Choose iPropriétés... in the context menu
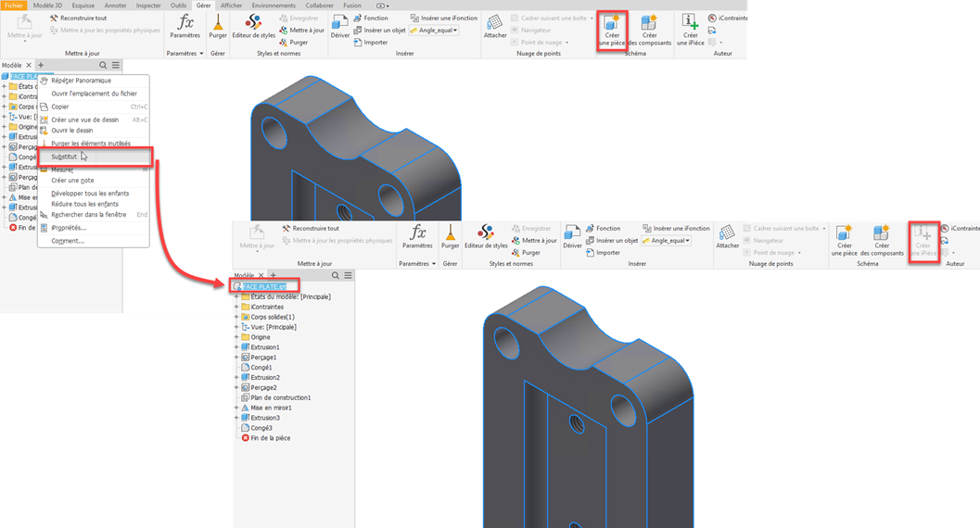Viewport: 980px width, 528px height. click(94, 228)
